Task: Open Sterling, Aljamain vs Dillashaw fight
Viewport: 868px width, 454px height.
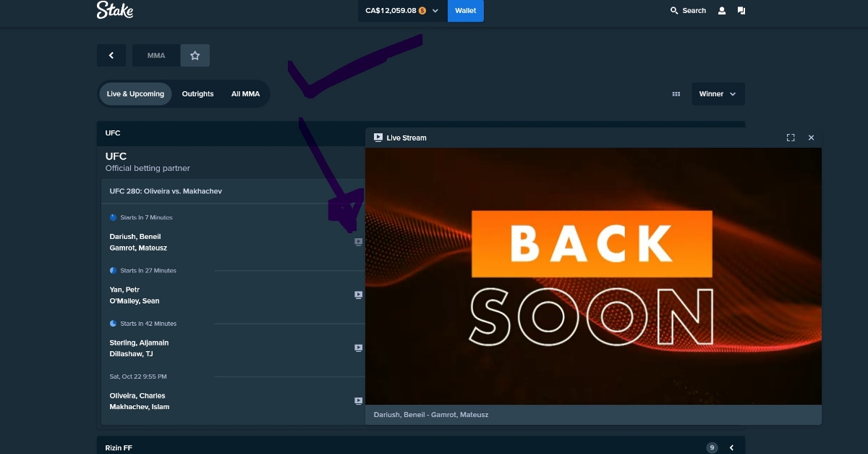Action: pyautogui.click(x=139, y=348)
